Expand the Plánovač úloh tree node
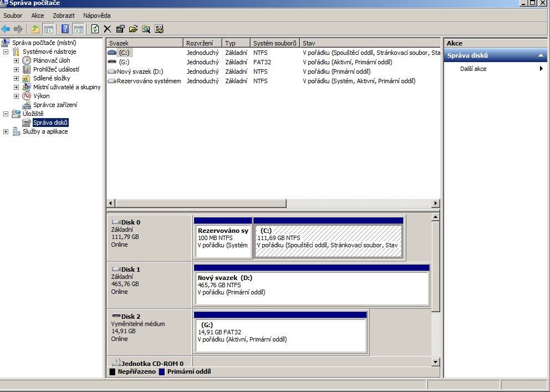Image resolution: width=550 pixels, height=392 pixels. pos(16,60)
